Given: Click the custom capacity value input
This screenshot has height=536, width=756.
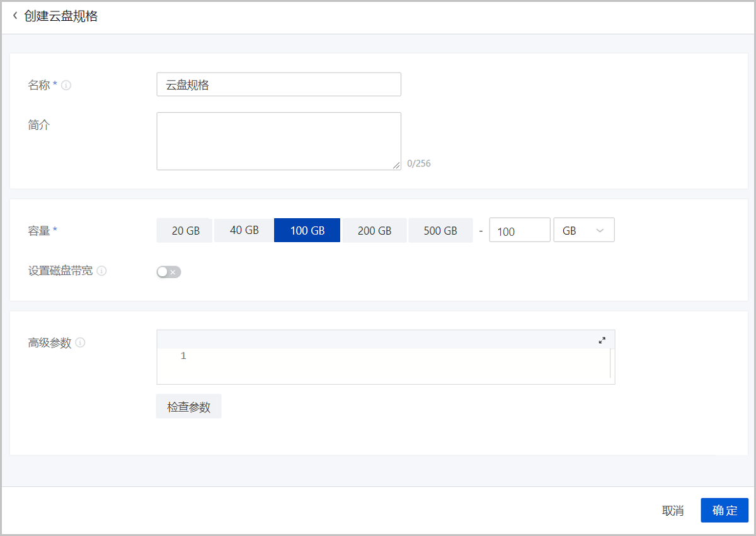Looking at the screenshot, I should pos(519,231).
